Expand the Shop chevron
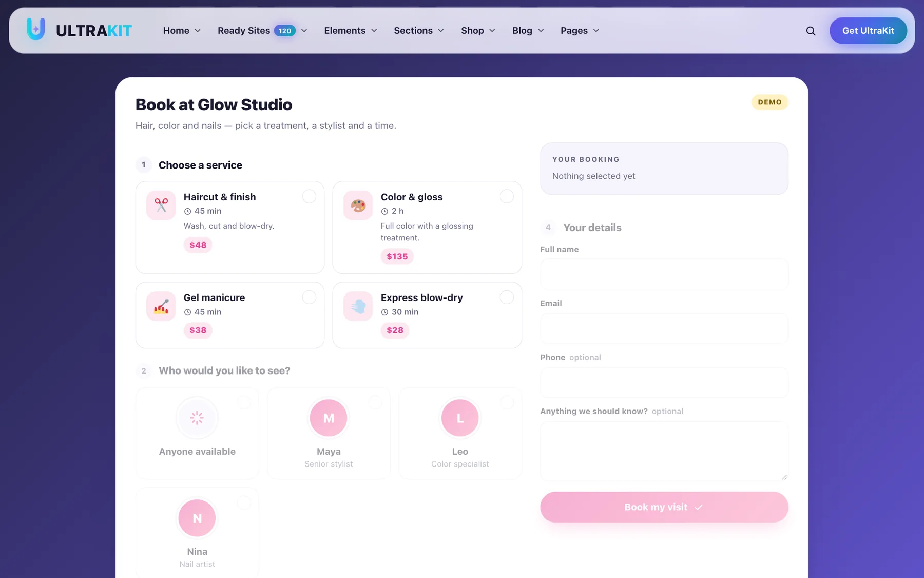This screenshot has width=924, height=578. click(x=492, y=31)
